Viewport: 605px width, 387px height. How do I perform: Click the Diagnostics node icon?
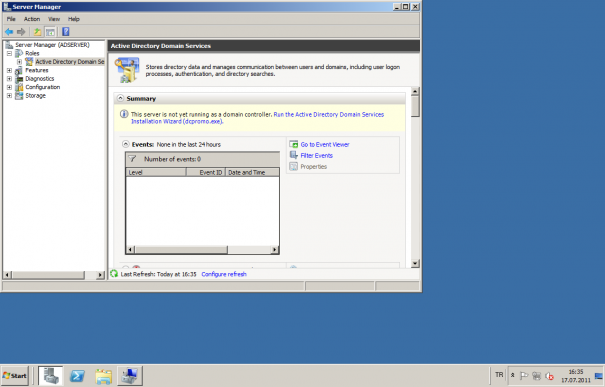pos(19,79)
